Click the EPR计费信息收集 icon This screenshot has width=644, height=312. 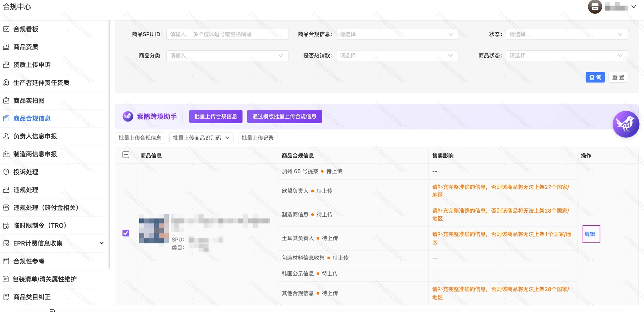pyautogui.click(x=6, y=243)
